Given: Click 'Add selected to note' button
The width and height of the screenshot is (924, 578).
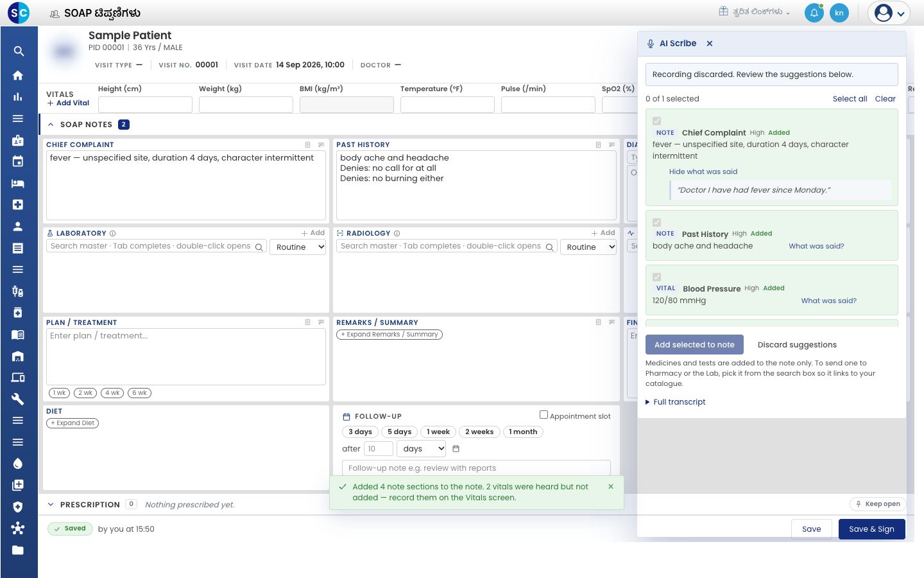Looking at the screenshot, I should tap(694, 345).
